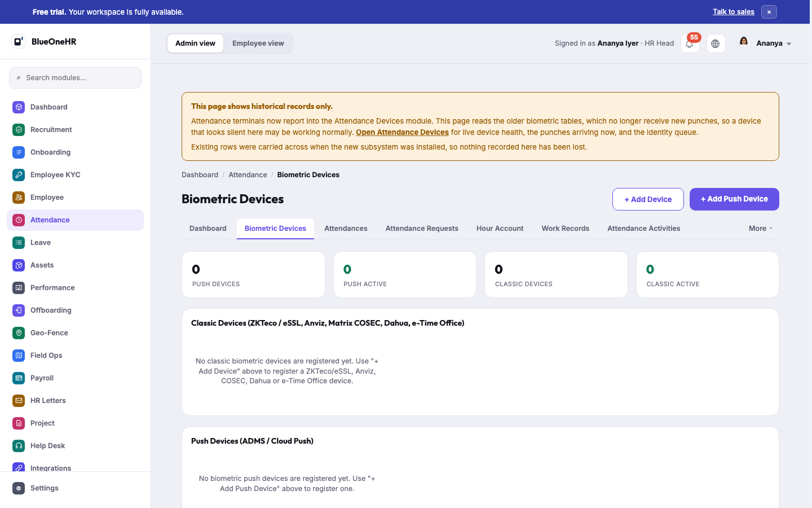
Task: Click the Search modules field
Action: (75, 78)
